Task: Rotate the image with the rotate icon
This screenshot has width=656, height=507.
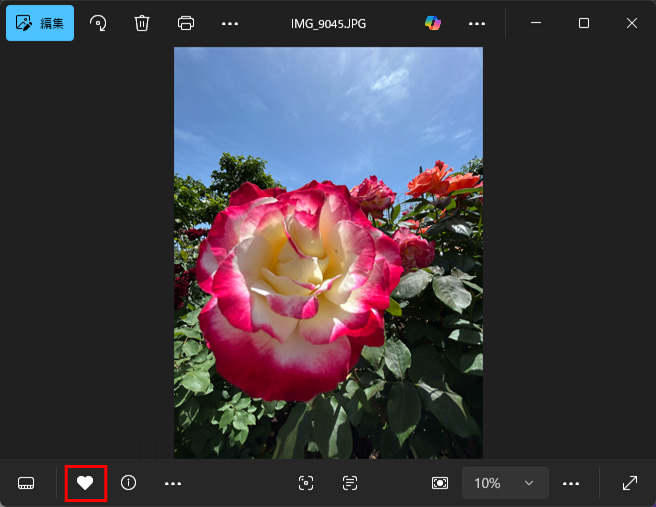Action: click(98, 23)
